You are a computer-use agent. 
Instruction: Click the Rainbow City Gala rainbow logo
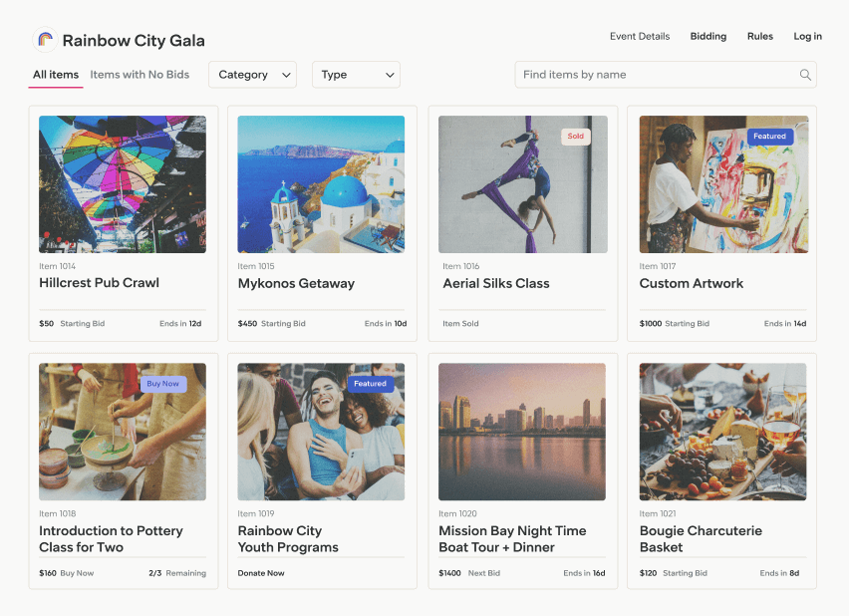pos(45,40)
